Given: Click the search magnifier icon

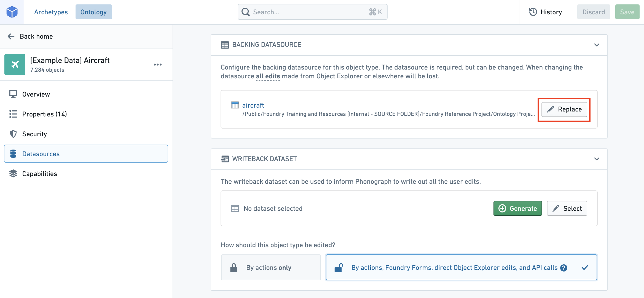Looking at the screenshot, I should point(245,12).
